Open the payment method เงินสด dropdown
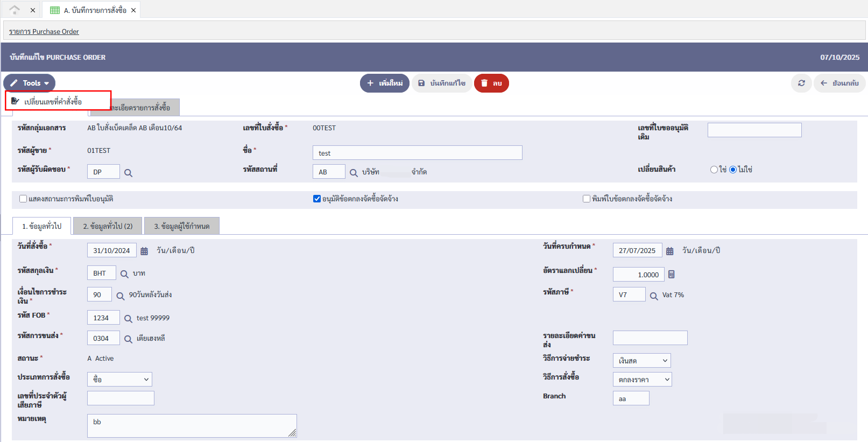 click(641, 361)
